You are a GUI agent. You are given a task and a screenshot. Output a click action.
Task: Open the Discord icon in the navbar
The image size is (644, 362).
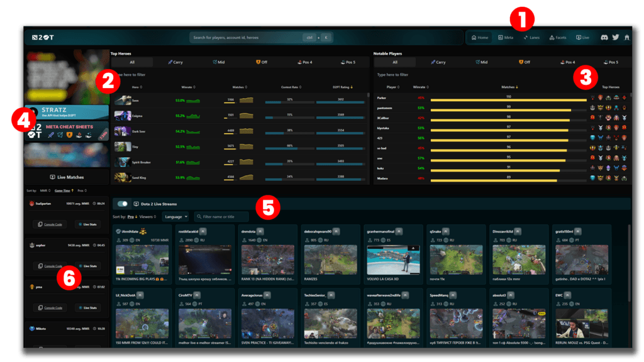[604, 37]
